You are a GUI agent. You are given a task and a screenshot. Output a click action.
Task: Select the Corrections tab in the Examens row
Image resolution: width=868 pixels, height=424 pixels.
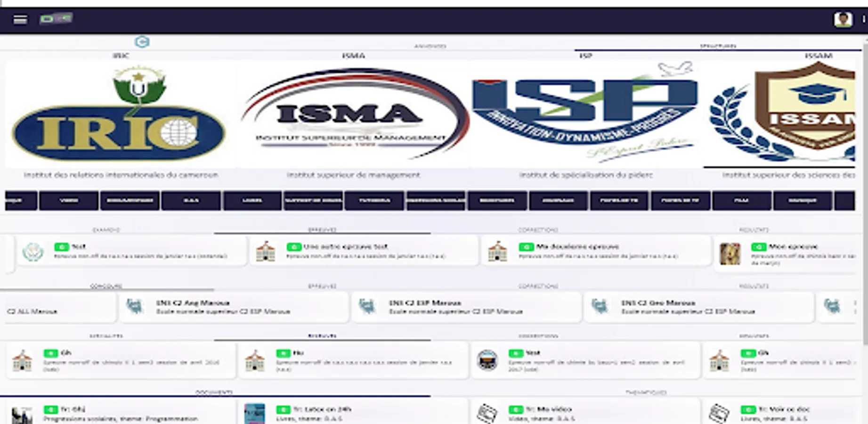pos(538,230)
